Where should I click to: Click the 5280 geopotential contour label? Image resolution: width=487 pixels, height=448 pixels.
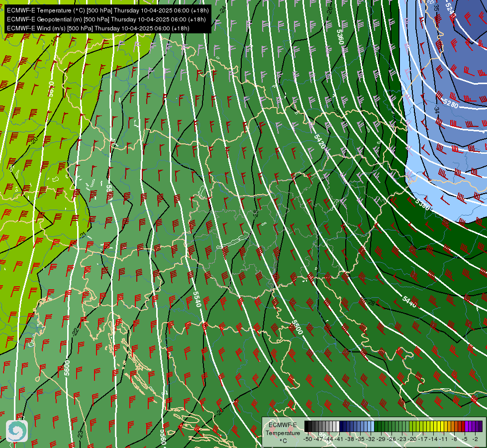450,104
